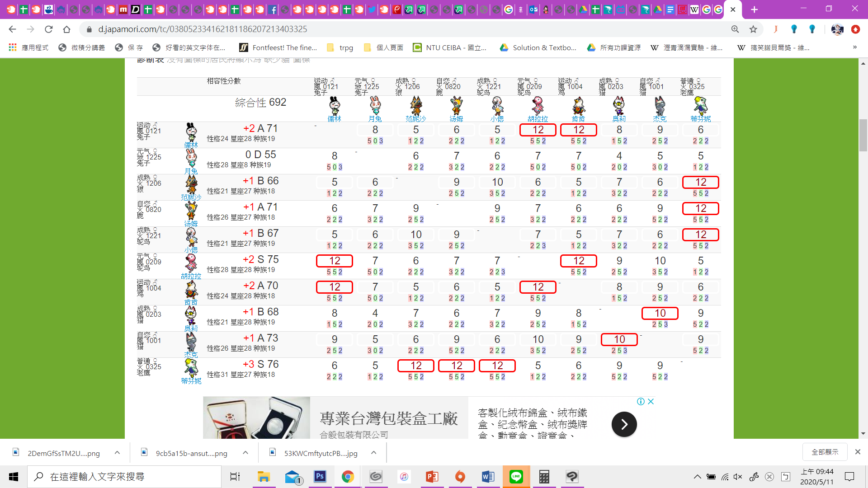The image size is (868, 488).
Task: Open Photoshop from taskbar
Action: (320, 477)
